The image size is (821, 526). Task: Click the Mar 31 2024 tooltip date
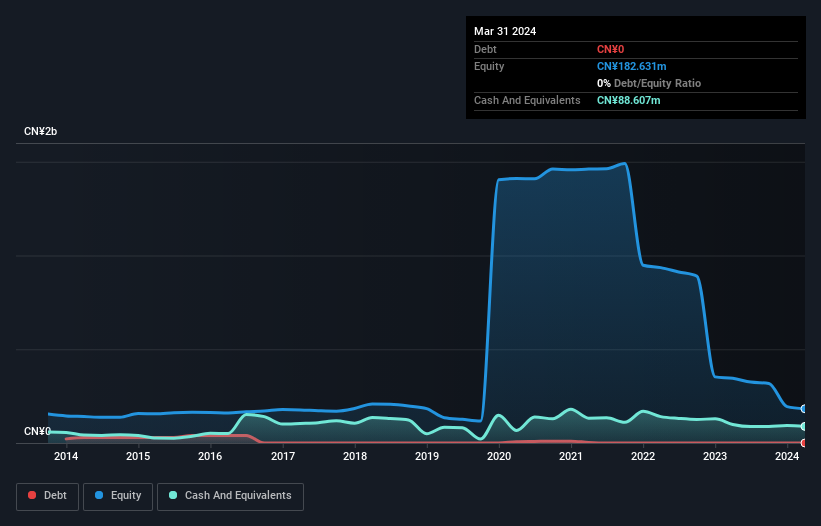click(505, 31)
